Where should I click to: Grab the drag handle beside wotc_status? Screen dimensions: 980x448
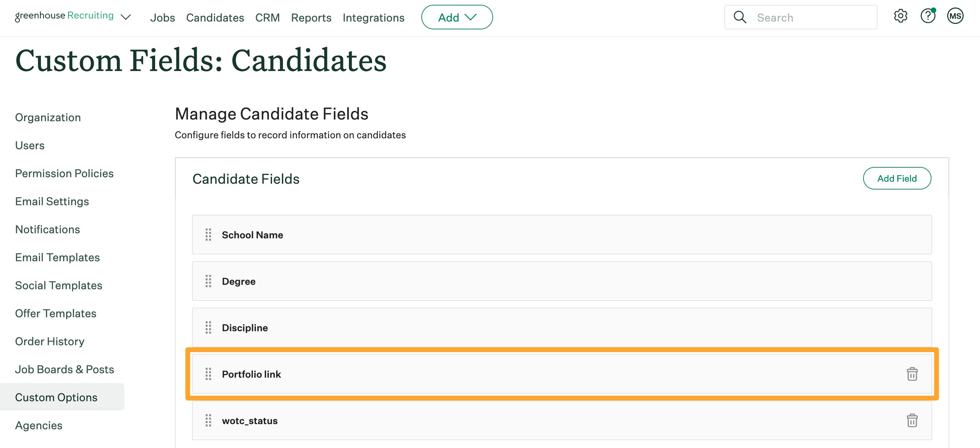click(208, 421)
